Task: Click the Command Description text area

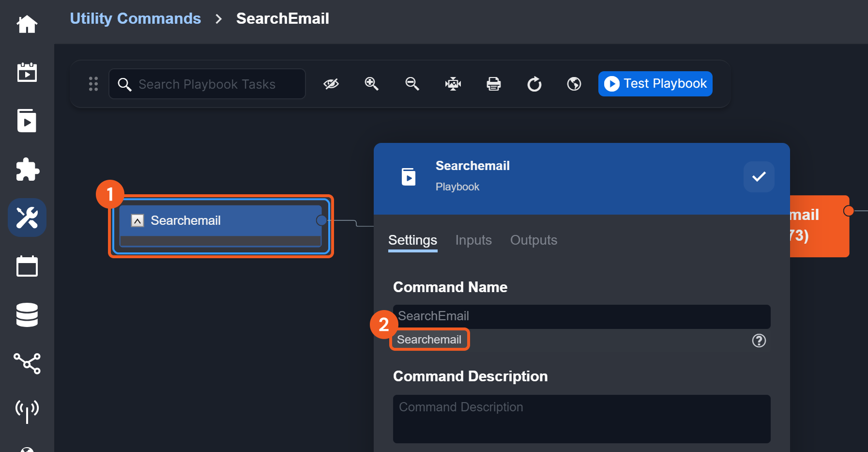Action: [581, 419]
